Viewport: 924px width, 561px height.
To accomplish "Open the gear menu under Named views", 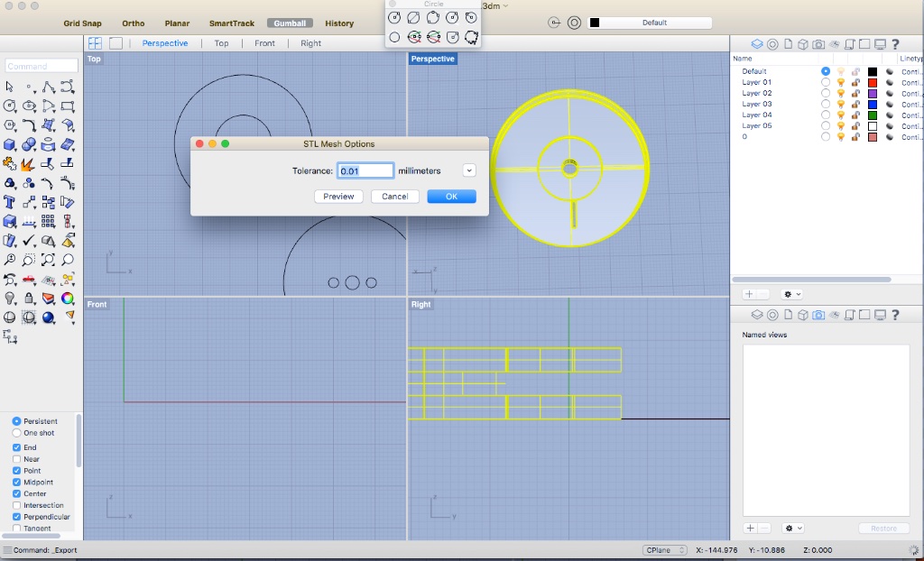I will (792, 528).
